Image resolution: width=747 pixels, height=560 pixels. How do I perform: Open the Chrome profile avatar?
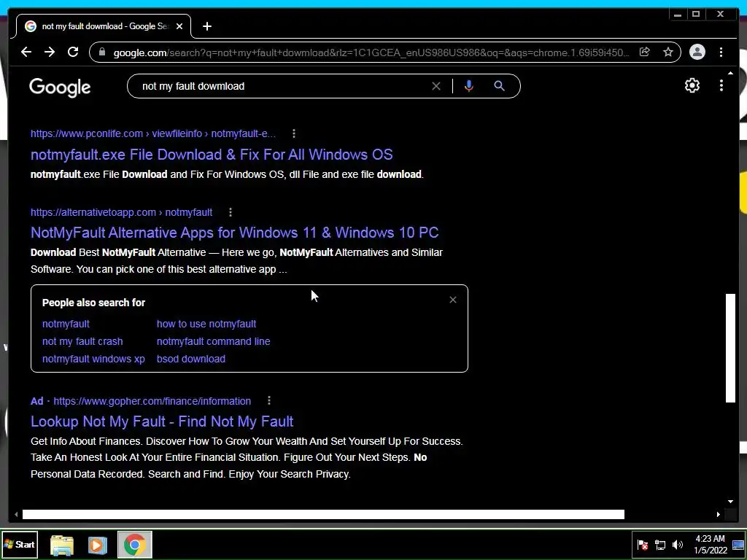[697, 52]
